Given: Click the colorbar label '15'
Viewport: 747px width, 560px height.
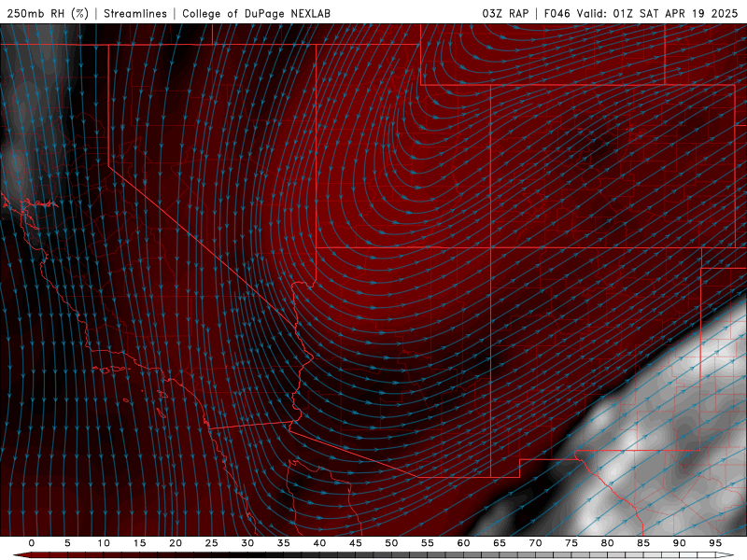Looking at the screenshot, I should click(x=139, y=543).
